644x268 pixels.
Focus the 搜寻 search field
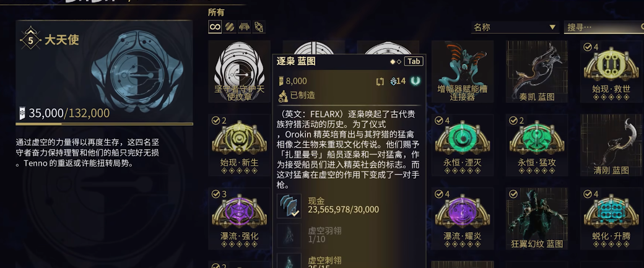click(x=604, y=27)
